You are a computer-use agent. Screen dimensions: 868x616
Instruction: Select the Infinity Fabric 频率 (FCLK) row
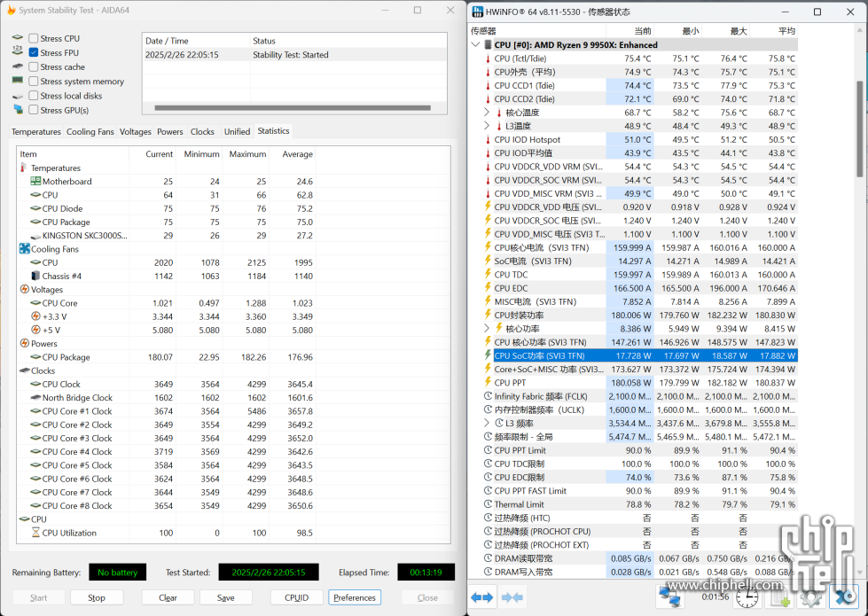(x=641, y=396)
